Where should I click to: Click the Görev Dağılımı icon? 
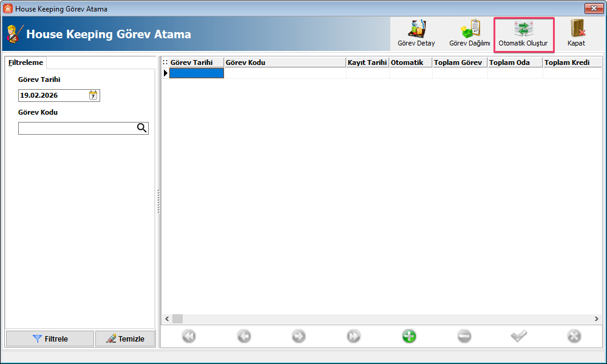pos(469,34)
